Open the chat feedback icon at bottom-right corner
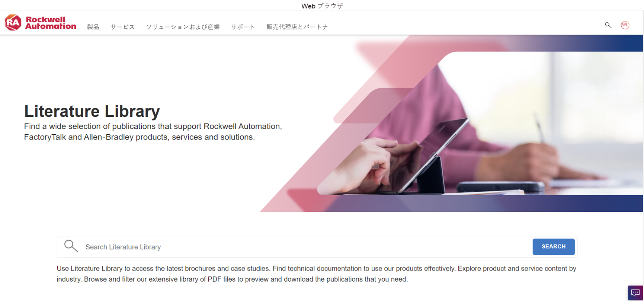644x301 pixels. coord(635,293)
